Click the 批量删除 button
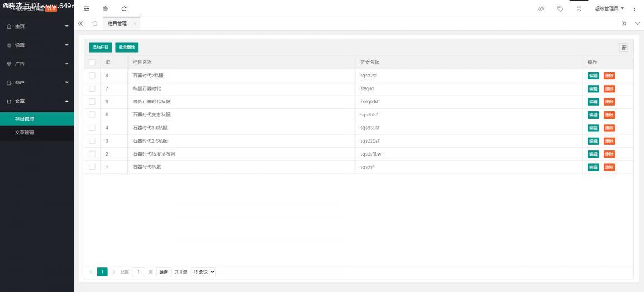This screenshot has height=292, width=644. tap(127, 48)
